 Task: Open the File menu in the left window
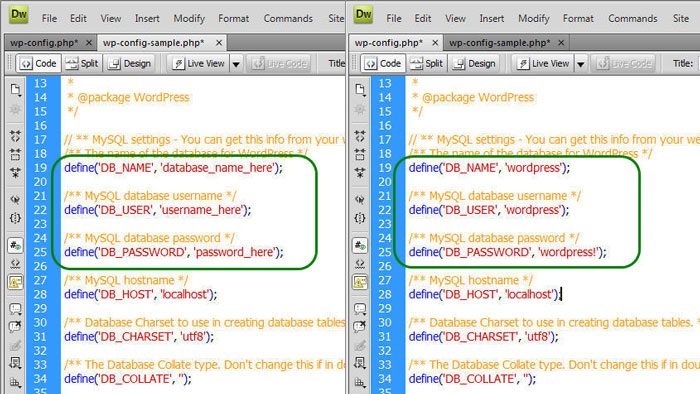tap(49, 19)
